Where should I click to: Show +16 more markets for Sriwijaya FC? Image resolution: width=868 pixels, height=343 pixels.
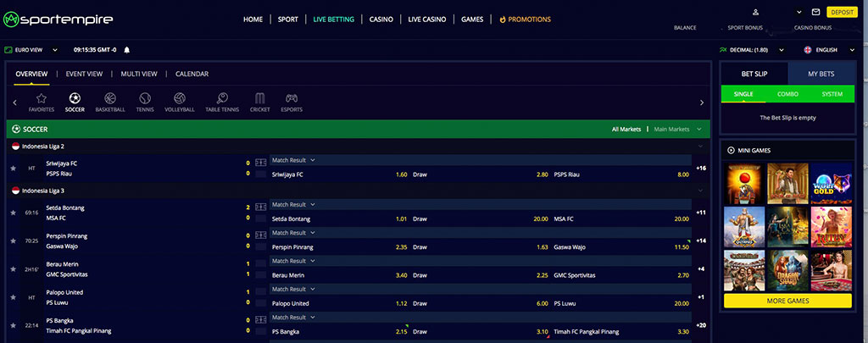click(701, 169)
